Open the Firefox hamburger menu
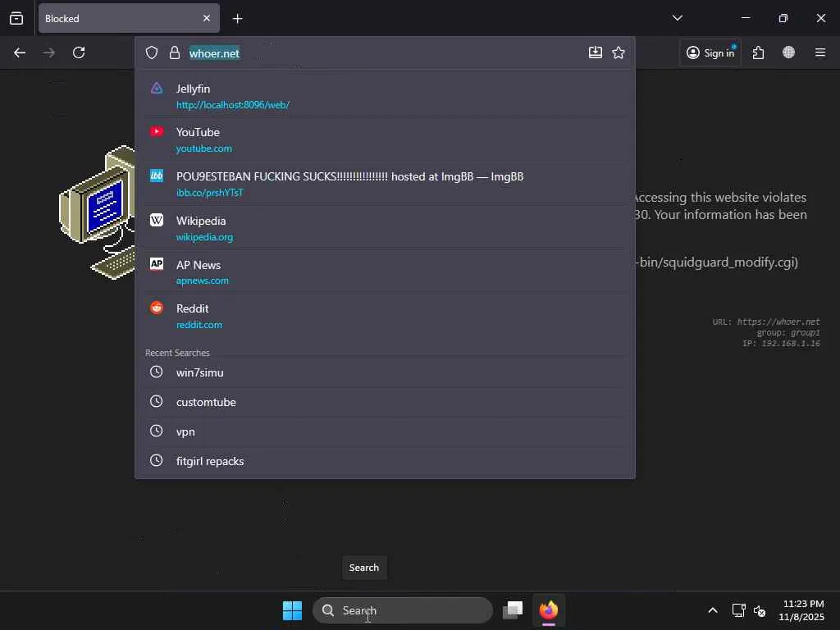Screen dimensions: 840x630 (820, 52)
